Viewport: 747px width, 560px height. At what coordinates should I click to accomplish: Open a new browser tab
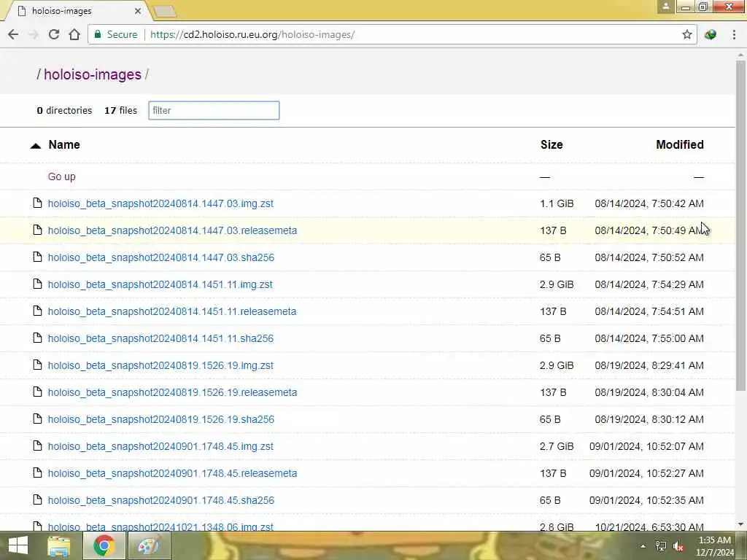click(165, 11)
